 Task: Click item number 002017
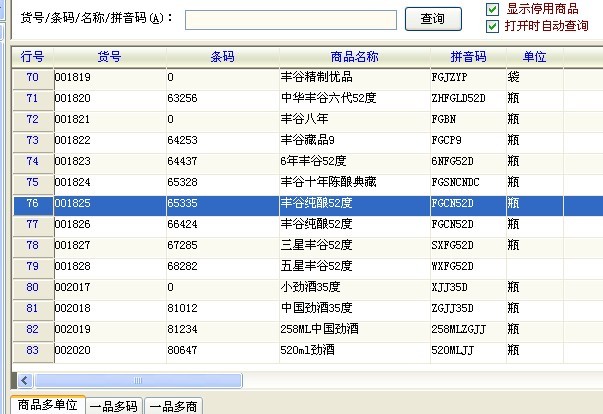[72, 288]
